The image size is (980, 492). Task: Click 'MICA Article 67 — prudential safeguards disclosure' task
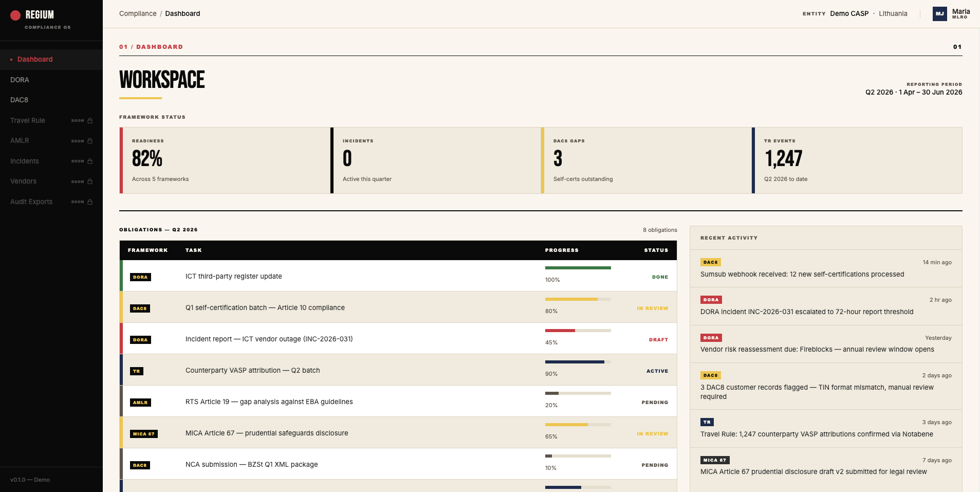(x=267, y=433)
